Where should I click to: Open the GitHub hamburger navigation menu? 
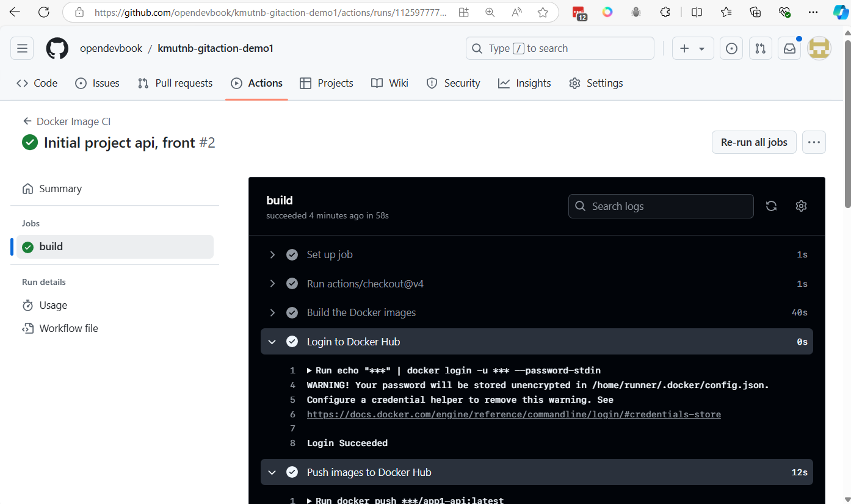(x=22, y=48)
